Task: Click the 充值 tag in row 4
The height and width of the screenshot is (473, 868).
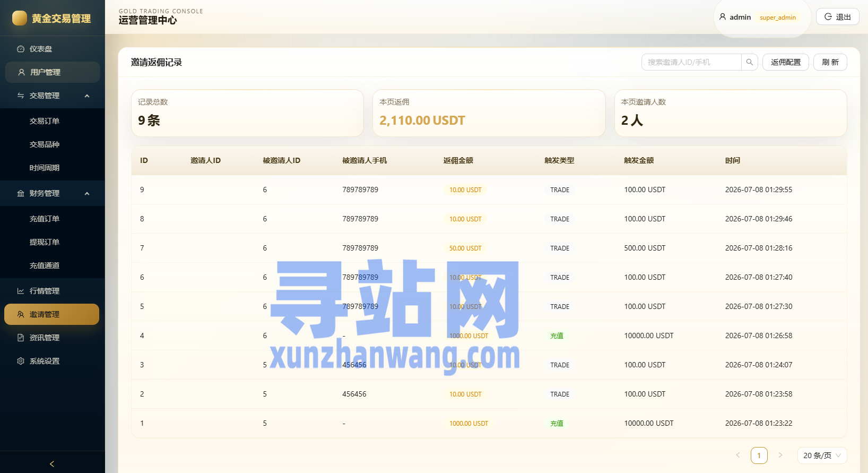Action: coord(557,336)
